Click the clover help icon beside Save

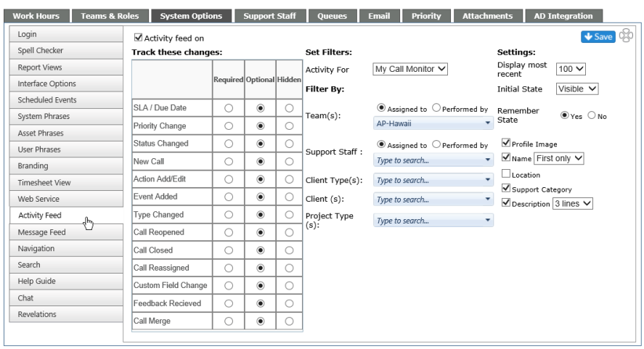click(626, 36)
